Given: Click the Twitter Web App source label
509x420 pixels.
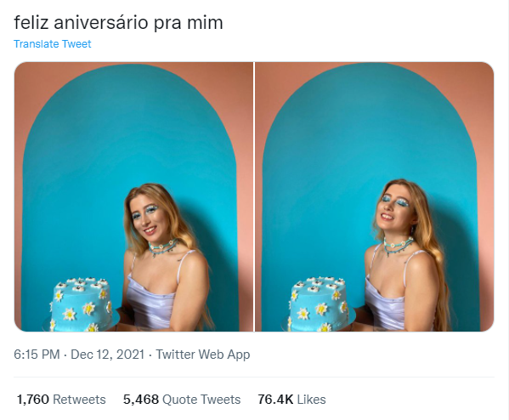Looking at the screenshot, I should pos(203,355).
